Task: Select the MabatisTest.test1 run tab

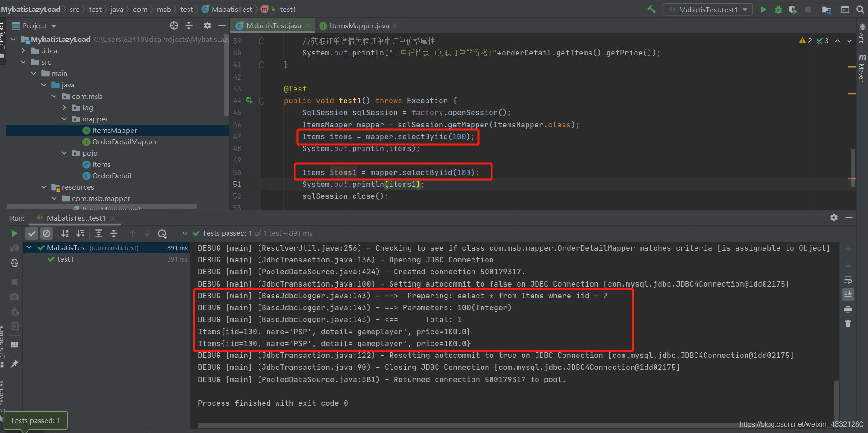Action: pyautogui.click(x=76, y=218)
